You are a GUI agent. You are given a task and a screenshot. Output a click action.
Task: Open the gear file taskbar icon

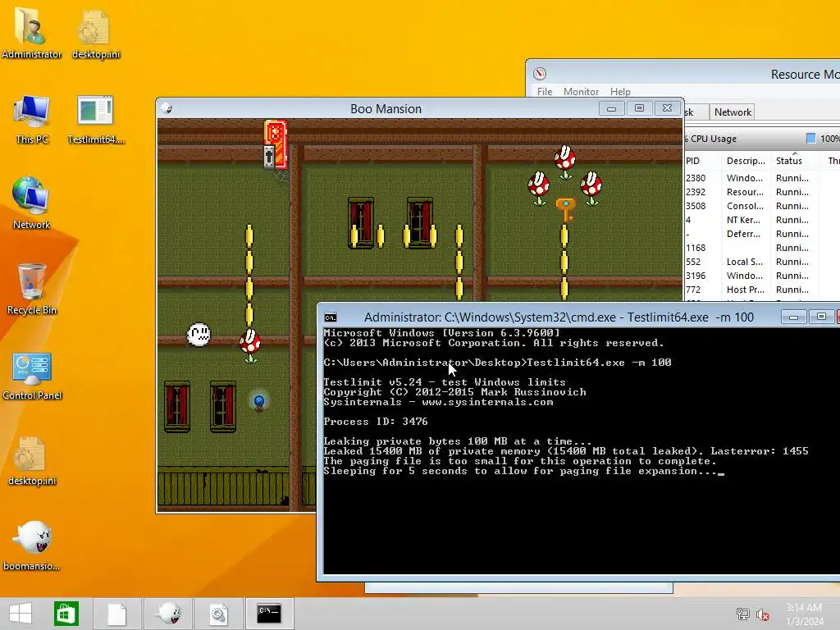(x=218, y=614)
